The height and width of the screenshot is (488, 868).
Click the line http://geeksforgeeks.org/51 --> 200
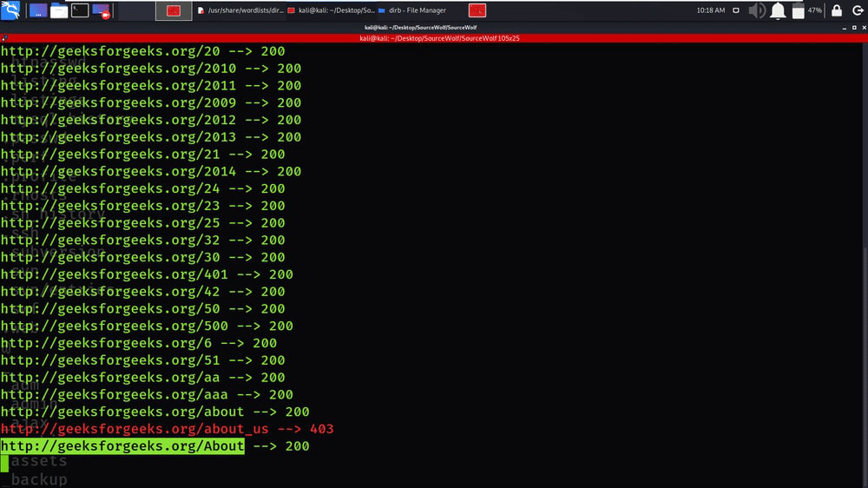click(143, 360)
